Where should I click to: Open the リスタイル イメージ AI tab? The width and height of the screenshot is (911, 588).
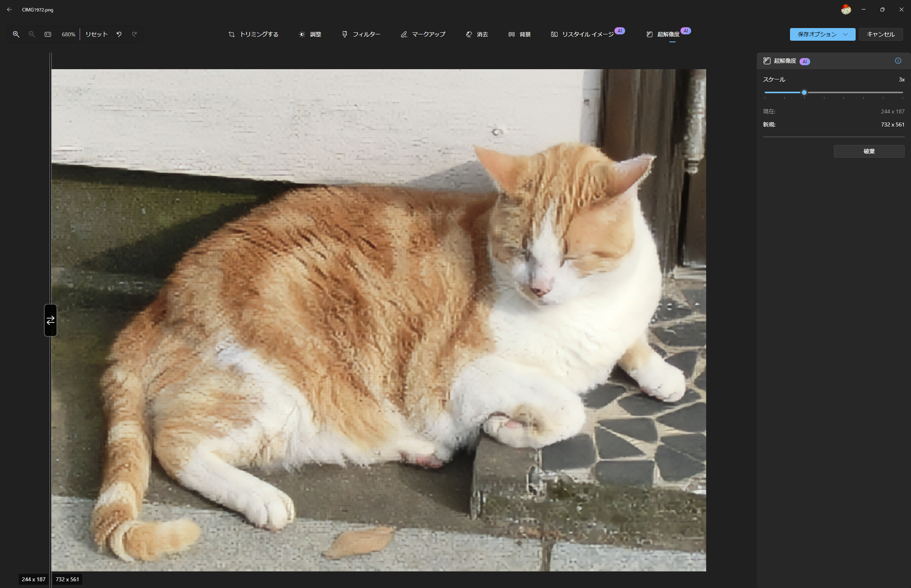pyautogui.click(x=582, y=34)
